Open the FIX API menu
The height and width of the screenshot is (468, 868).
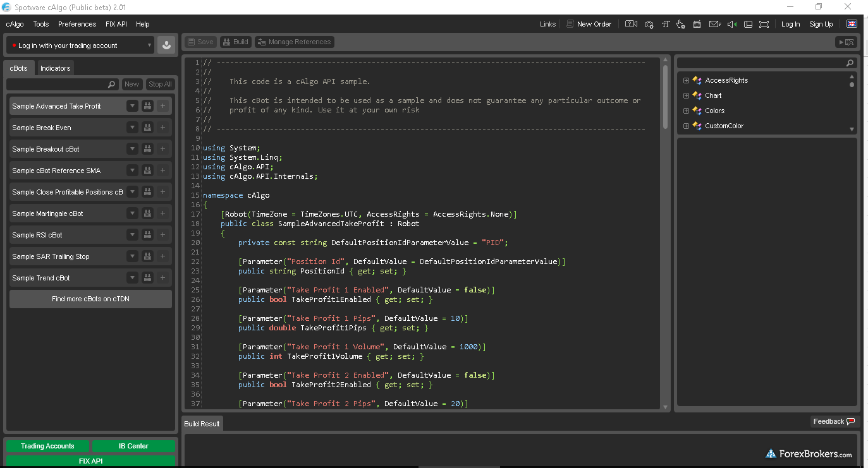pos(116,24)
